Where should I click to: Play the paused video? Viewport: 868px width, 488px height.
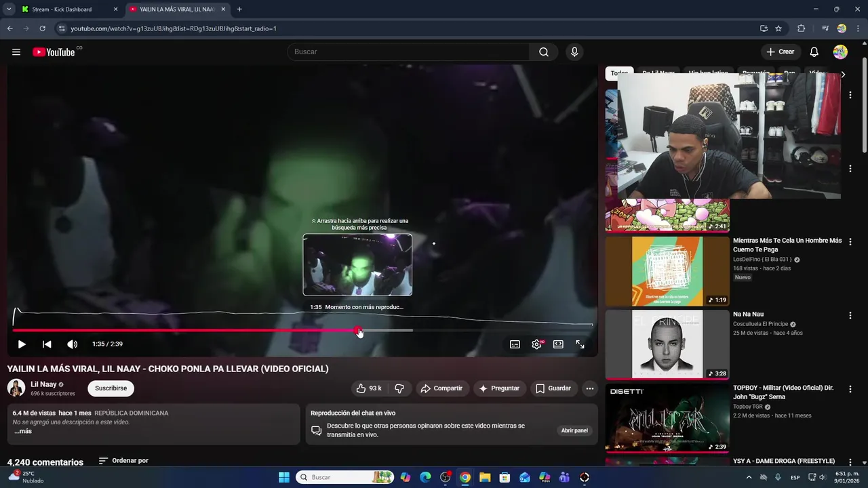[22, 344]
